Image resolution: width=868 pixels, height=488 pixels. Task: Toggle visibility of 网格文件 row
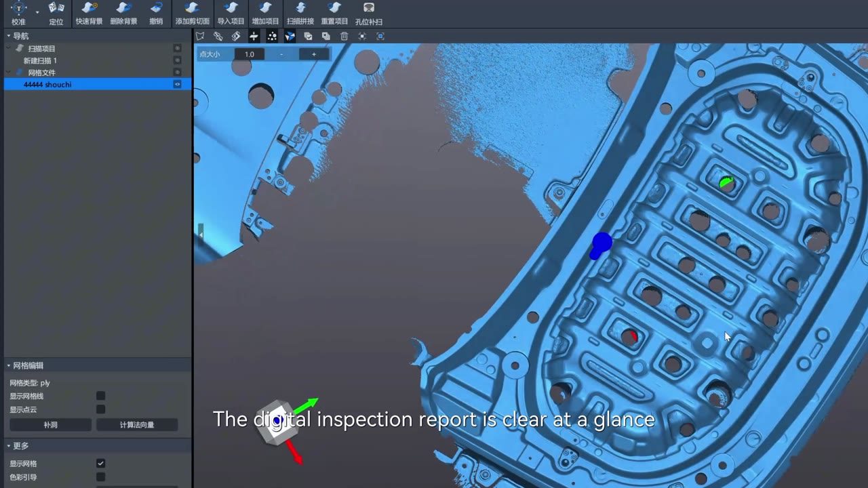[x=177, y=73]
